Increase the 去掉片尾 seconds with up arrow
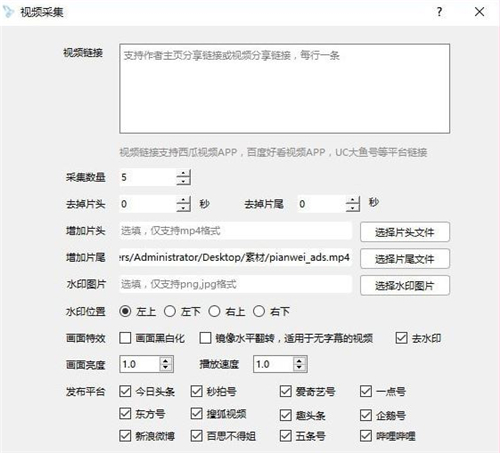Screen dimensions: 500x453 353,200
